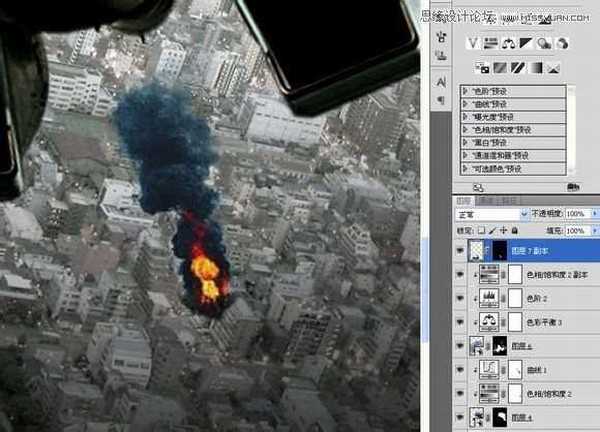Expand the 通道混合器 presets group
Viewport: 600px width, 432px height.
[466, 155]
